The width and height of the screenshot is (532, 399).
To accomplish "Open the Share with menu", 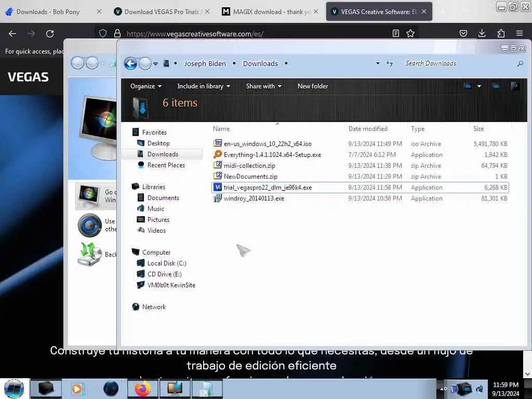I will (263, 86).
